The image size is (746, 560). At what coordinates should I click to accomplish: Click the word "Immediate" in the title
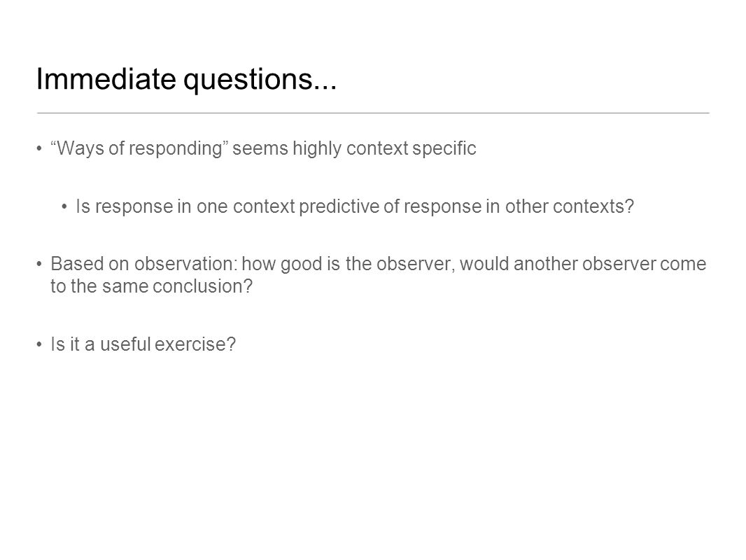[x=106, y=78]
